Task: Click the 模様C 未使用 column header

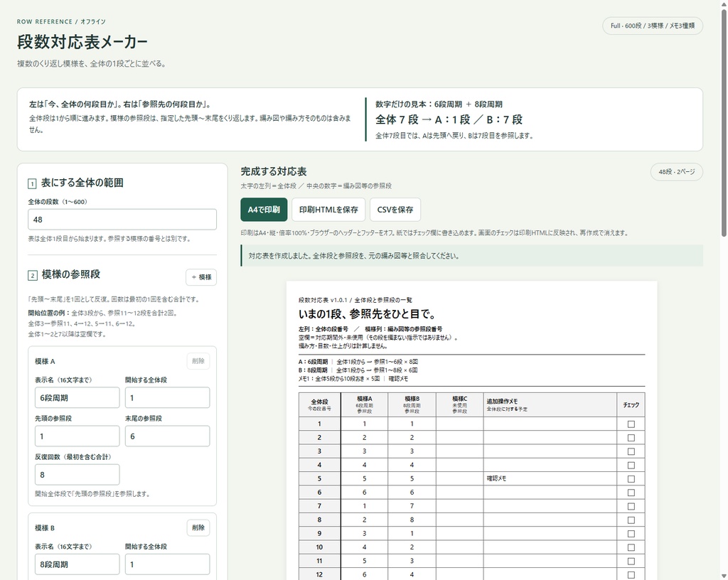Action: click(460, 404)
